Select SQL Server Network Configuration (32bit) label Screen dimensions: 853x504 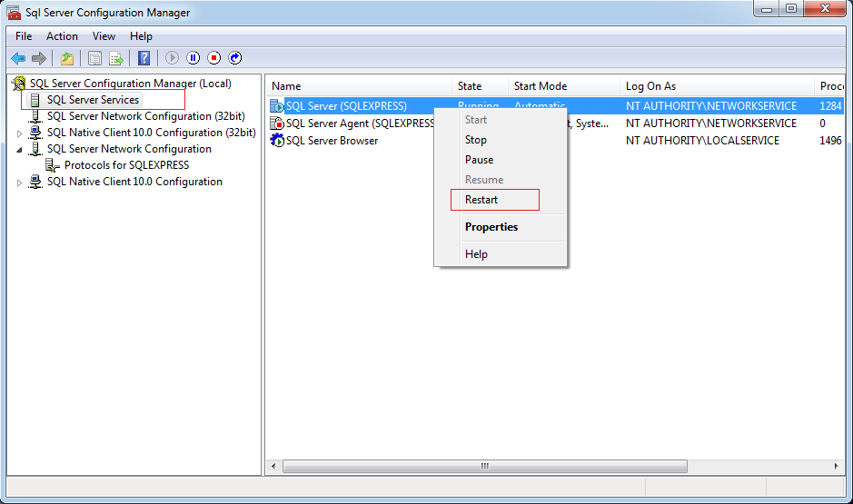pyautogui.click(x=145, y=116)
